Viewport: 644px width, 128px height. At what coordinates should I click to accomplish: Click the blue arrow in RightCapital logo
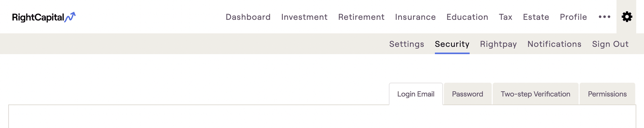tap(70, 17)
